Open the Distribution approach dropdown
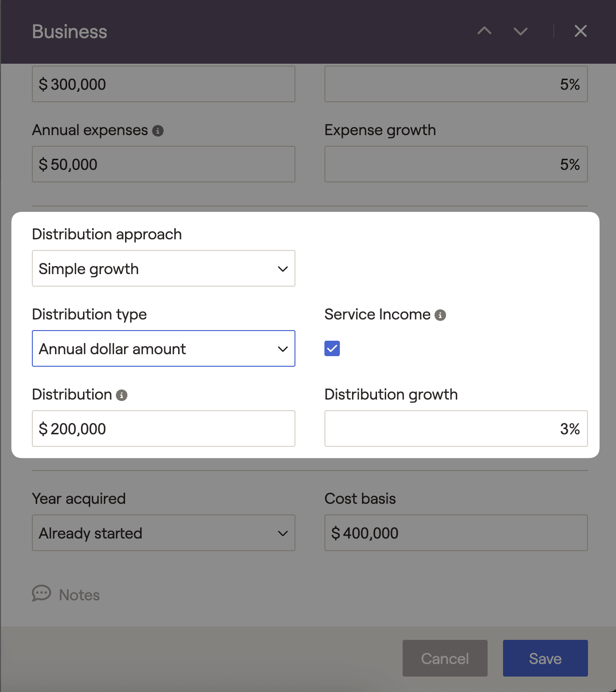This screenshot has width=616, height=692. pos(163,268)
